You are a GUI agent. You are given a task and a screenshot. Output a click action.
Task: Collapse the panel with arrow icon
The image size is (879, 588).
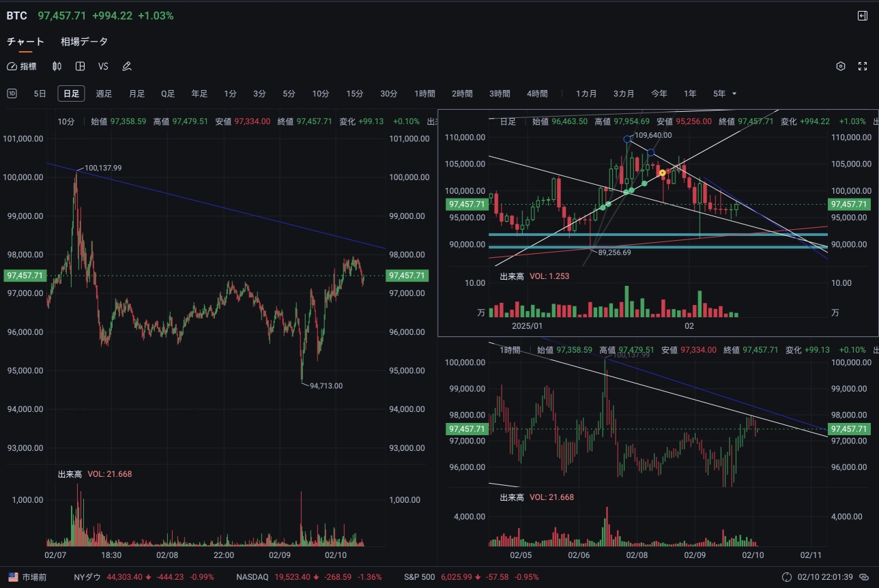click(x=863, y=16)
